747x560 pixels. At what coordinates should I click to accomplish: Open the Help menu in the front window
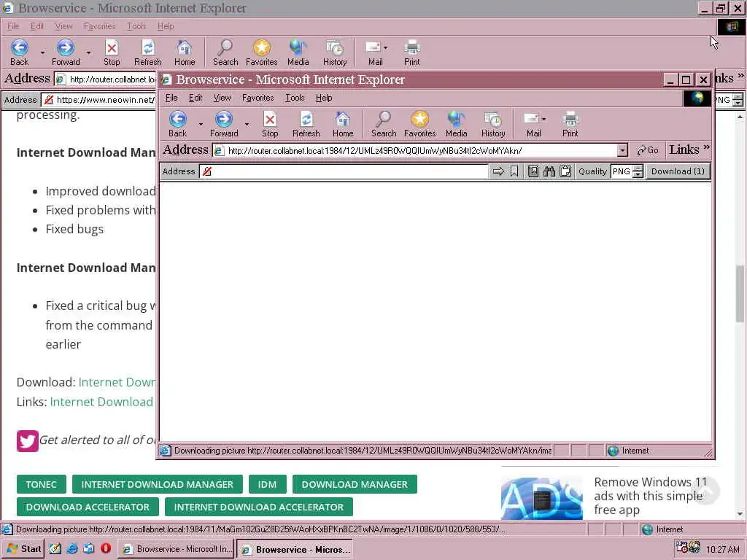tap(324, 98)
